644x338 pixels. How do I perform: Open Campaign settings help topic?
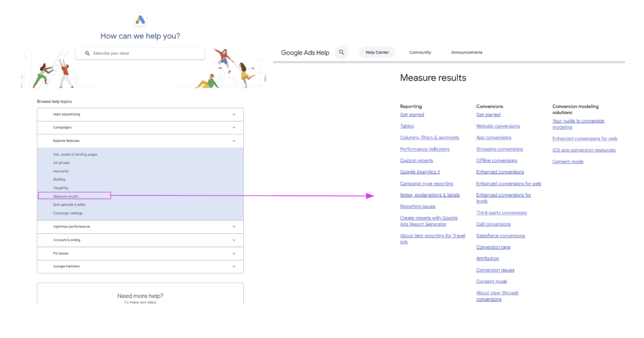(x=68, y=213)
